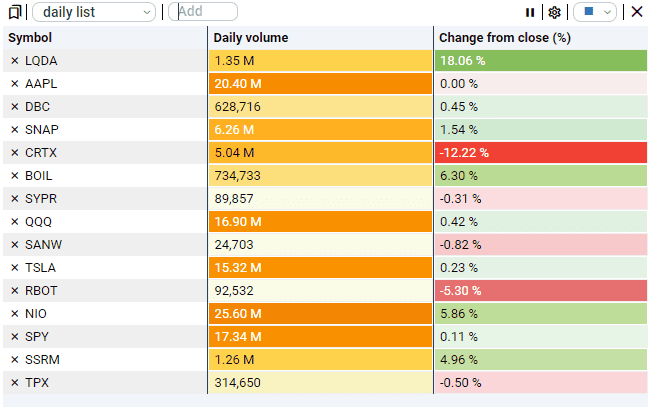Remove AAPL from the list
Screen dimensions: 649x411
[x=14, y=84]
